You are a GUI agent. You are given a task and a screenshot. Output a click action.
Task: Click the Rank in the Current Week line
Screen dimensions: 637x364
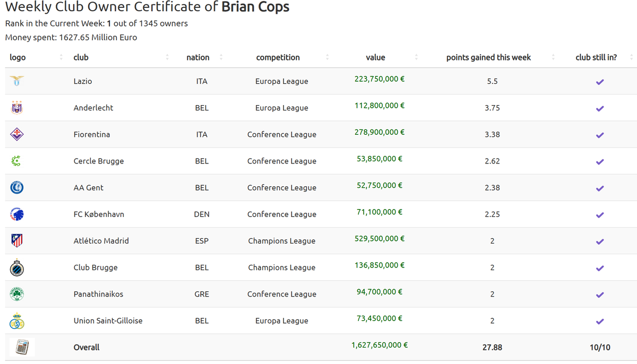click(97, 23)
